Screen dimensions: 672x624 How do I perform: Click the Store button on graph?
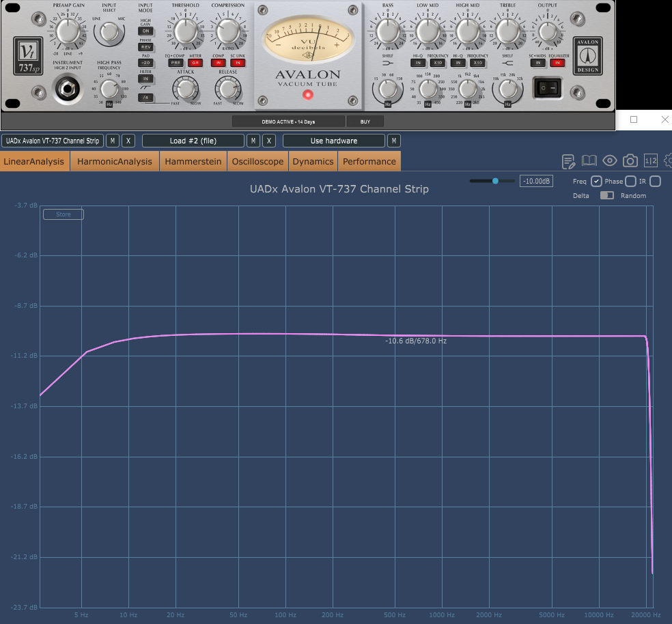(64, 214)
